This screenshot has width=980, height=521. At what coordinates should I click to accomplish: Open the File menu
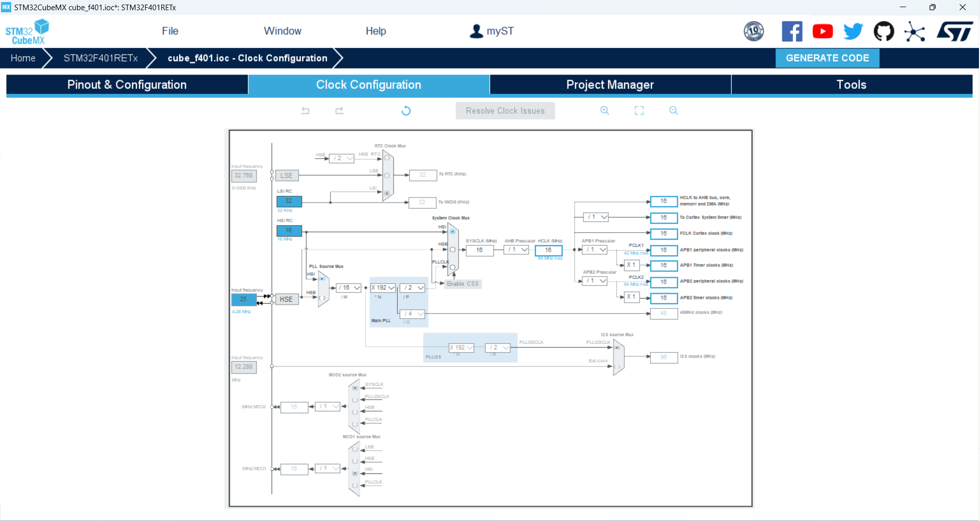click(170, 31)
